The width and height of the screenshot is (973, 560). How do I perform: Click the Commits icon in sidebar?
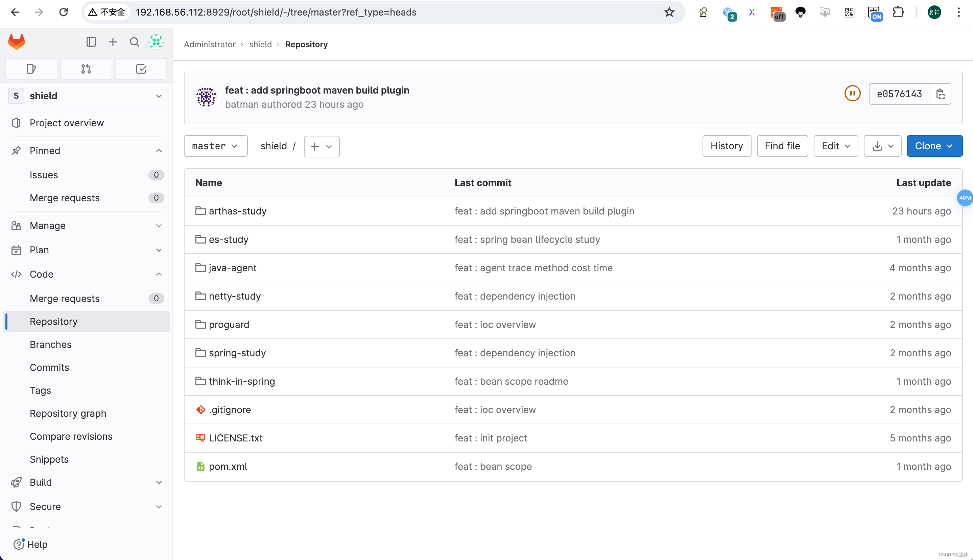coord(49,366)
